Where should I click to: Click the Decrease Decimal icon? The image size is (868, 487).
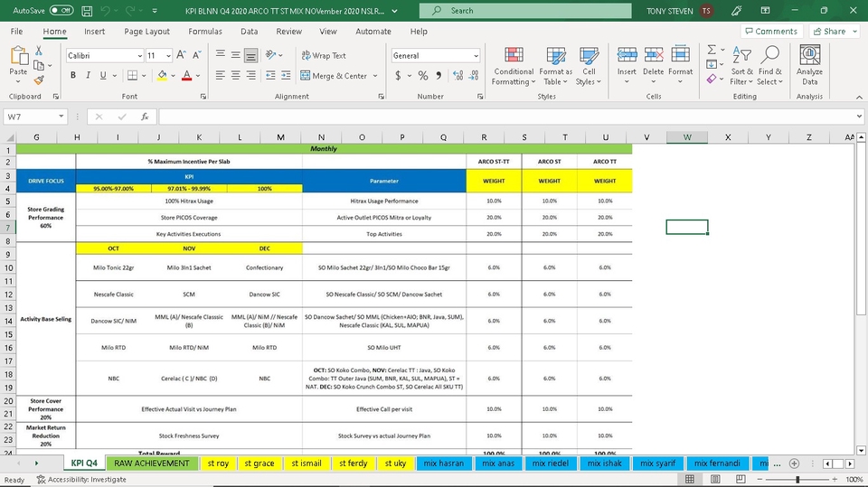click(x=474, y=75)
